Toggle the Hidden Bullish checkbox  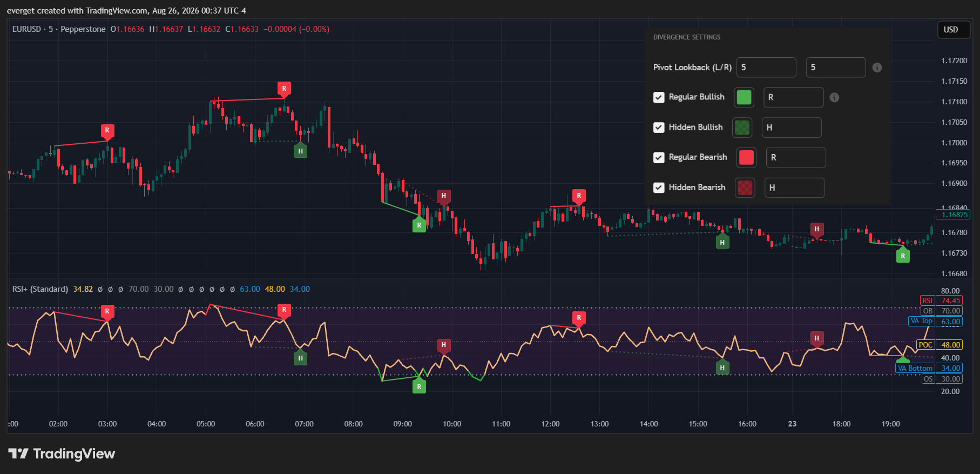[659, 128]
